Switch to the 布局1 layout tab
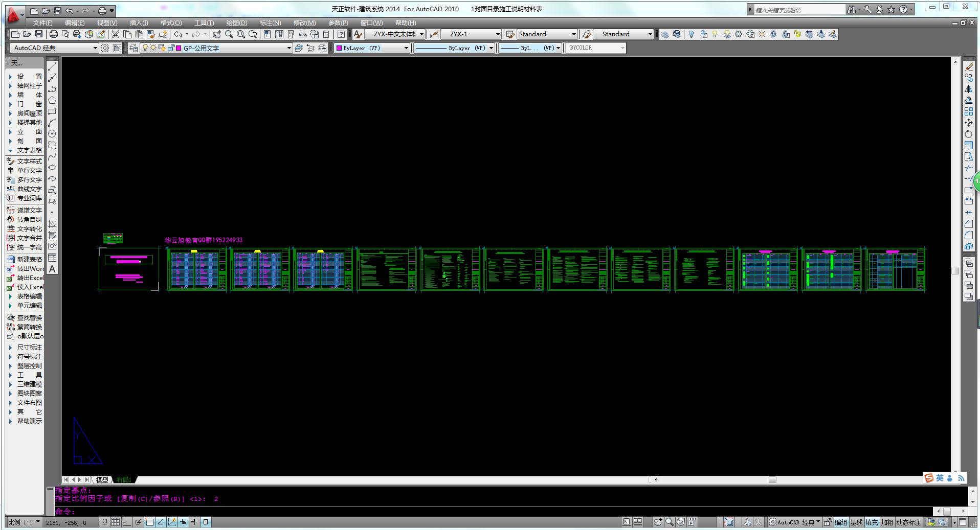The width and height of the screenshot is (980, 530). [x=124, y=480]
